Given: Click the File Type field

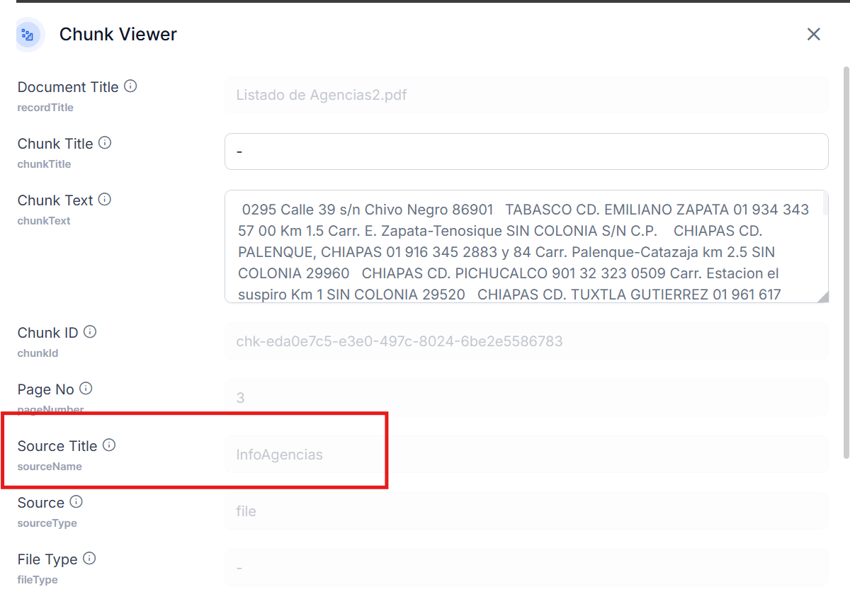Looking at the screenshot, I should (x=526, y=568).
